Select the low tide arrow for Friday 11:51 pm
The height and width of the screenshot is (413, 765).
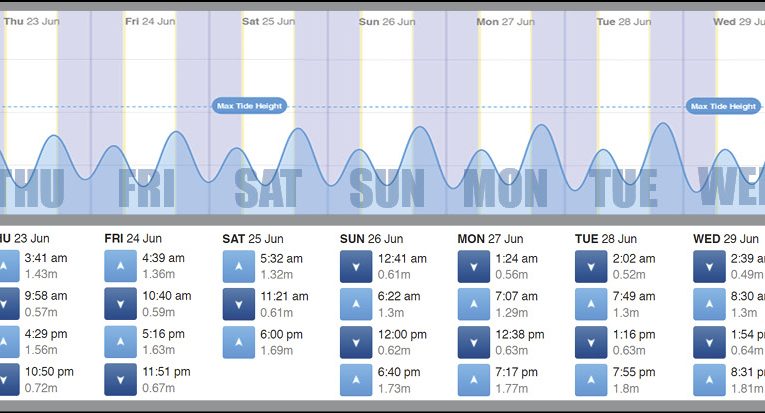[120, 379]
